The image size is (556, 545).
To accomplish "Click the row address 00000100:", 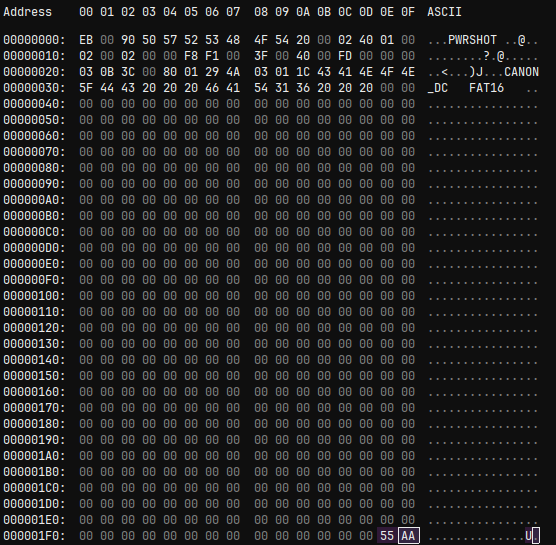I will (34, 296).
